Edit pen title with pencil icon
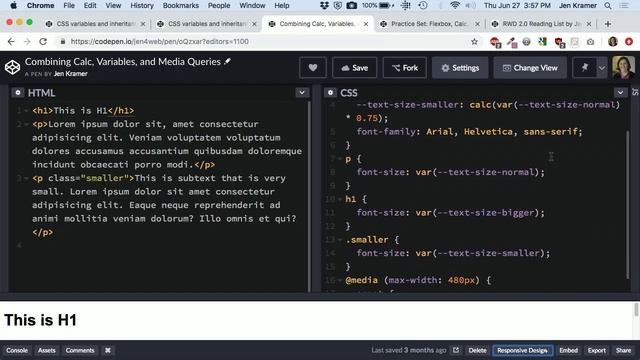Viewport: 640px width, 360px height. (227, 62)
